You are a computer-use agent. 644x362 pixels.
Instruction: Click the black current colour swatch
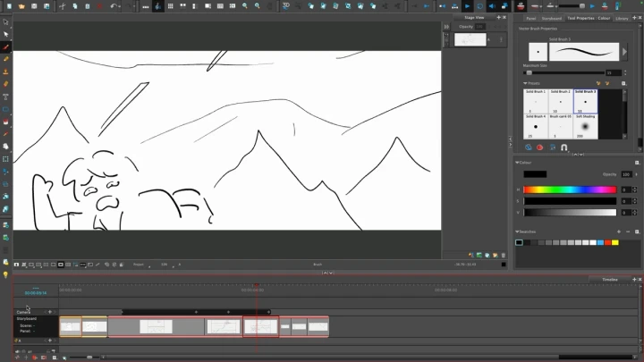pos(535,174)
